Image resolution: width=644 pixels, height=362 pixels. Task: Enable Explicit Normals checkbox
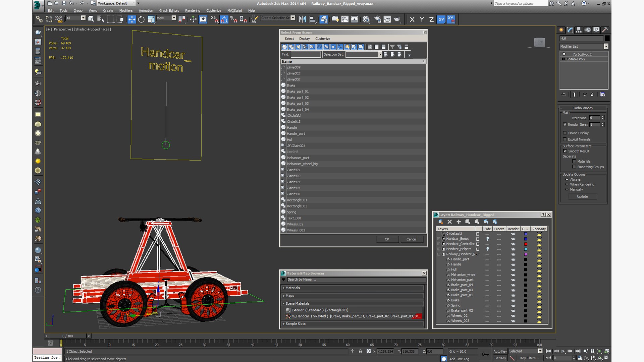(565, 139)
